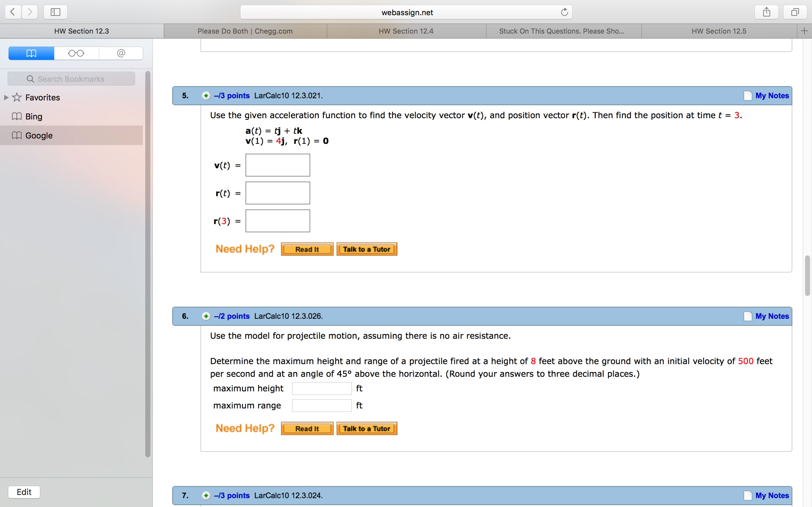812x507 pixels.
Task: Open Shared Links @ tab
Action: [121, 53]
